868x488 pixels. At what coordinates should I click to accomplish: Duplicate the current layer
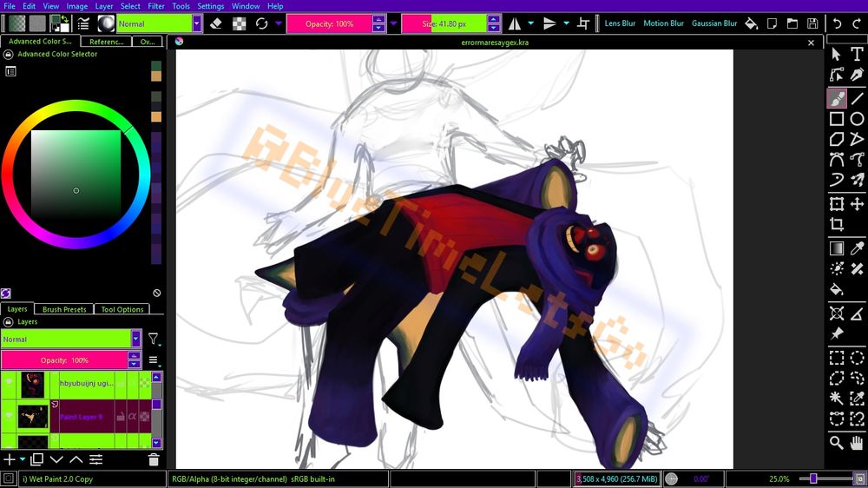click(x=37, y=459)
